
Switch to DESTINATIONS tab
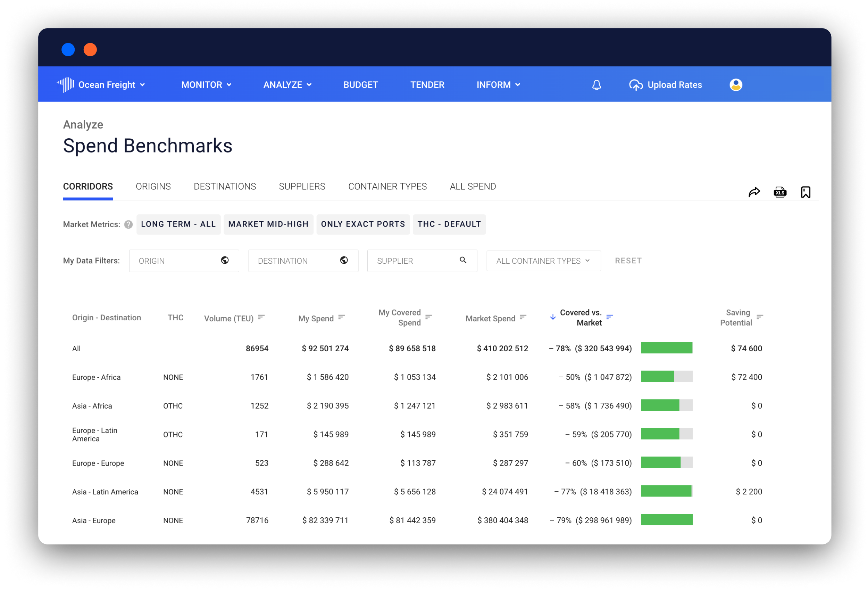[x=225, y=187]
